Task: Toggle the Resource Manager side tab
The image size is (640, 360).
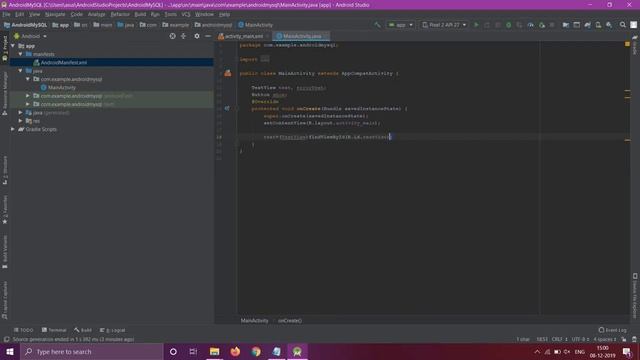Action: coord(5,93)
